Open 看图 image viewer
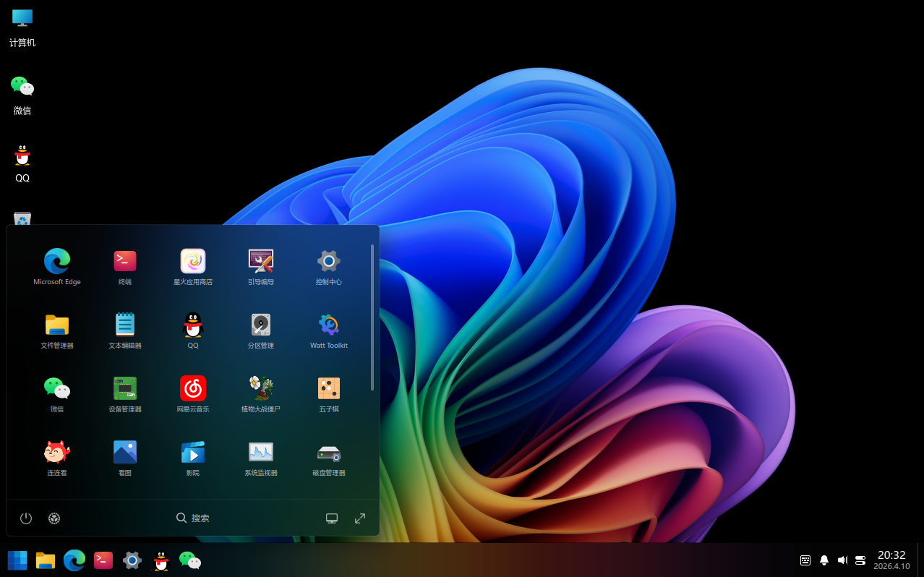Image resolution: width=924 pixels, height=577 pixels. [125, 458]
